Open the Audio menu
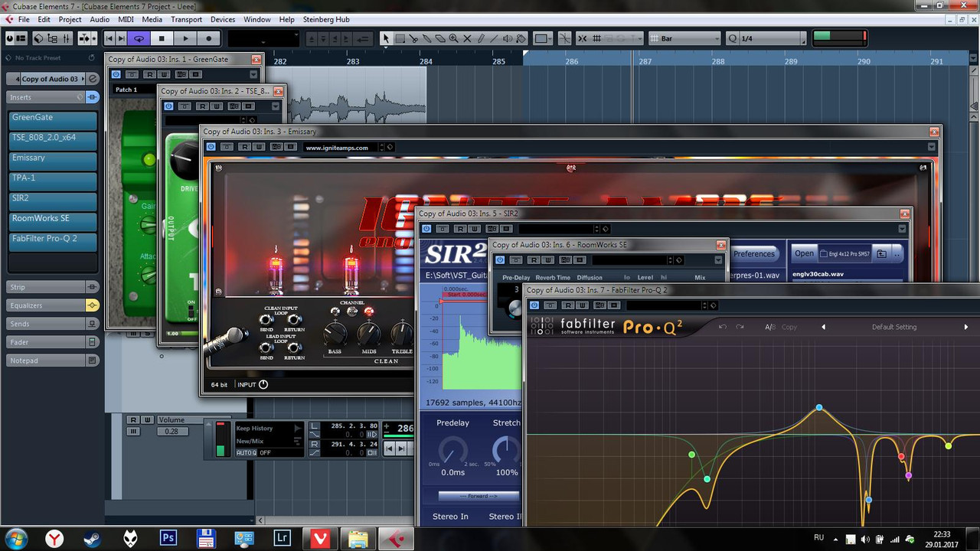 pyautogui.click(x=100, y=19)
